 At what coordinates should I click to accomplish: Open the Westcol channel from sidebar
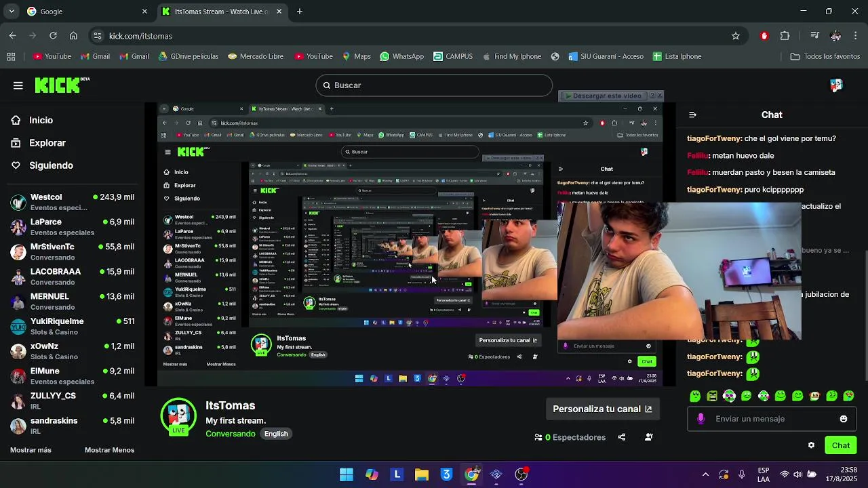(x=72, y=202)
